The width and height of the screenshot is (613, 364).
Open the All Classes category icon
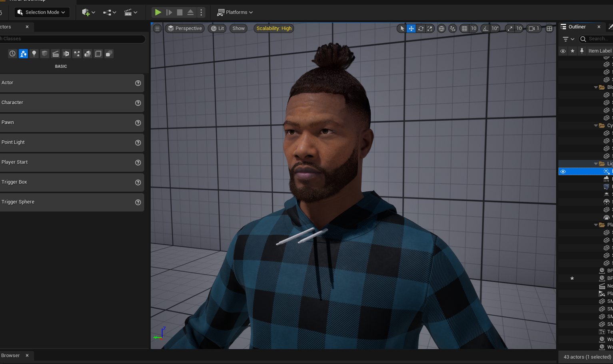coord(109,54)
